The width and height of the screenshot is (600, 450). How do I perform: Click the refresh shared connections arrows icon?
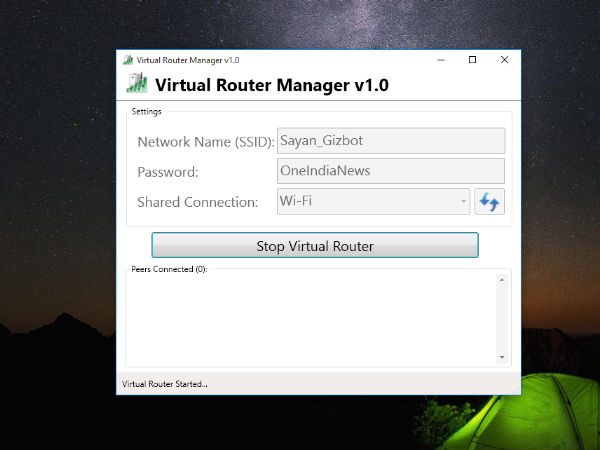pos(489,201)
